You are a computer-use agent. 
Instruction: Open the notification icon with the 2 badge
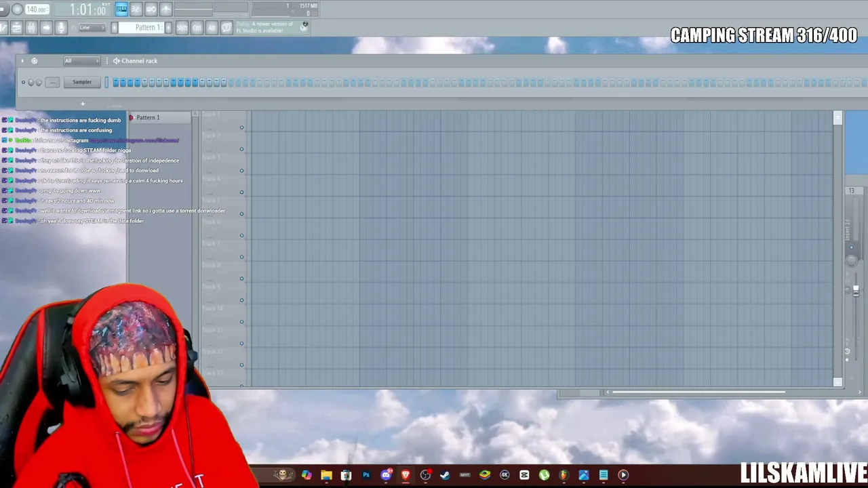(x=304, y=26)
